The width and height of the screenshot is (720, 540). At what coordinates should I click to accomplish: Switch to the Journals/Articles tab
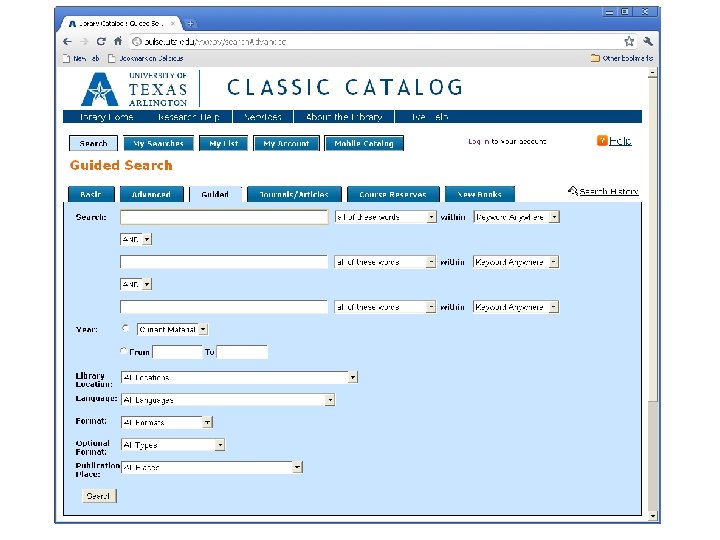(x=294, y=194)
